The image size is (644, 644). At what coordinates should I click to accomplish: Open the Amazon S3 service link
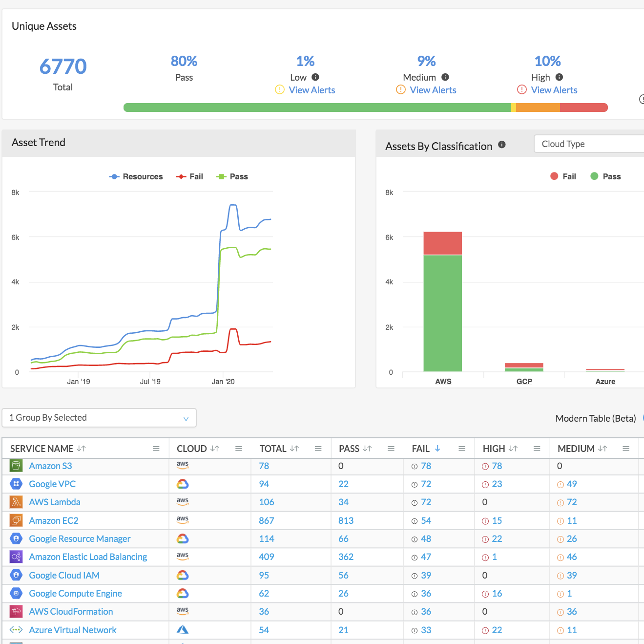pyautogui.click(x=50, y=466)
